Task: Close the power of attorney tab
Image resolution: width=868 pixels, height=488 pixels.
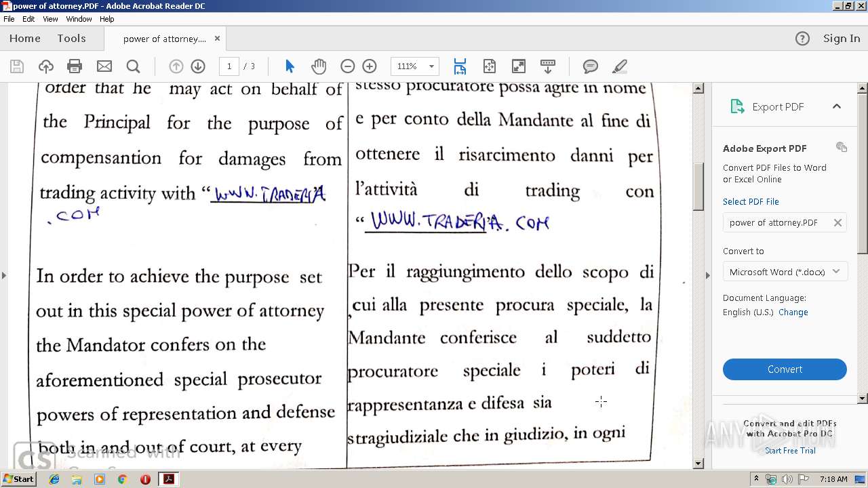Action: click(x=217, y=39)
